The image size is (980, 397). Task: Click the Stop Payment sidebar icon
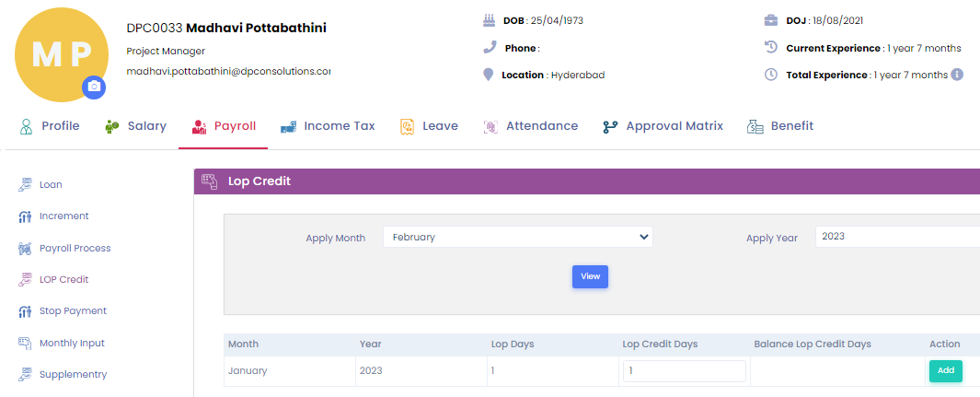point(25,311)
